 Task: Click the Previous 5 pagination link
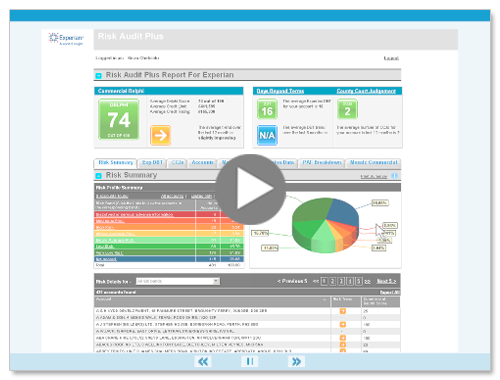click(x=292, y=281)
